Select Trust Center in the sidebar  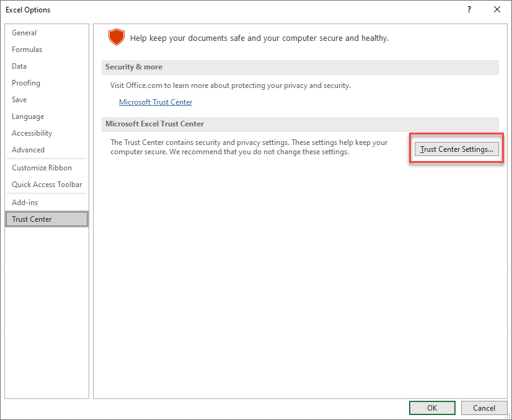point(46,219)
